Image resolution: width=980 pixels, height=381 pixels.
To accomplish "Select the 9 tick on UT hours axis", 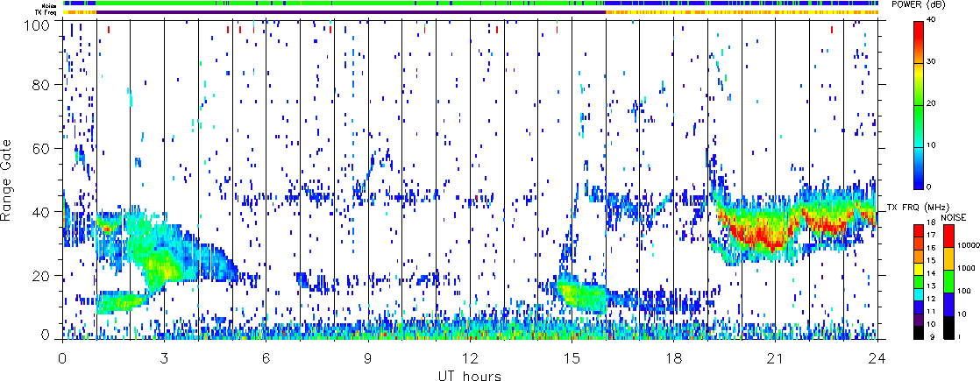I will pos(367,358).
